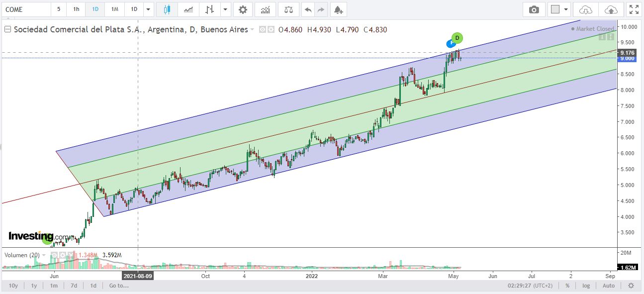Viewport: 644px width, 294px height.
Task: Open the chart style dropdown arrow
Action: tap(226, 9)
